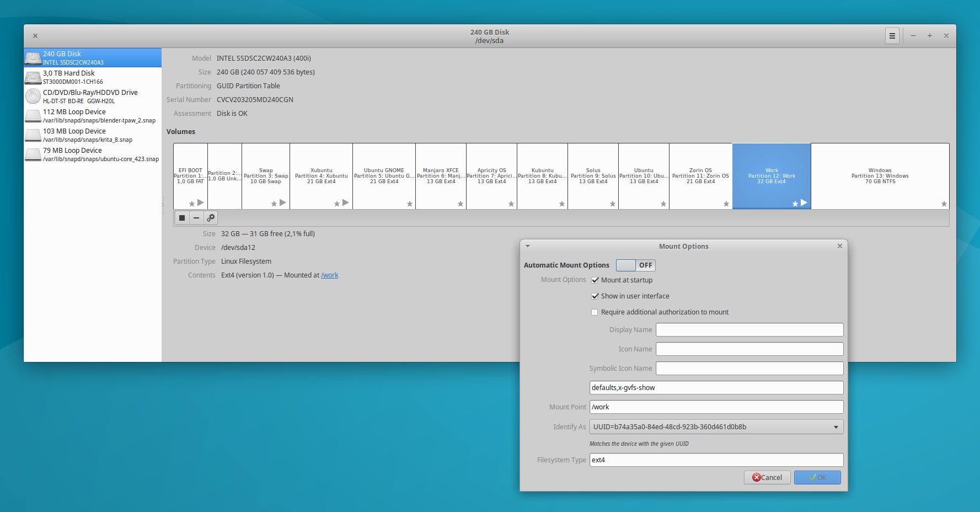This screenshot has width=980, height=512.
Task: Uncheck Show in user interface checkbox
Action: (x=595, y=296)
